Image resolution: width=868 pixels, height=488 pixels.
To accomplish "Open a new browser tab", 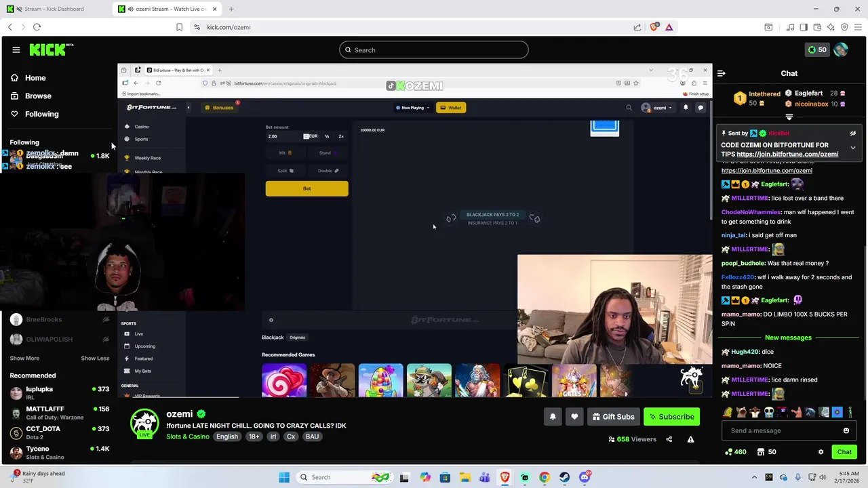I will pyautogui.click(x=231, y=9).
